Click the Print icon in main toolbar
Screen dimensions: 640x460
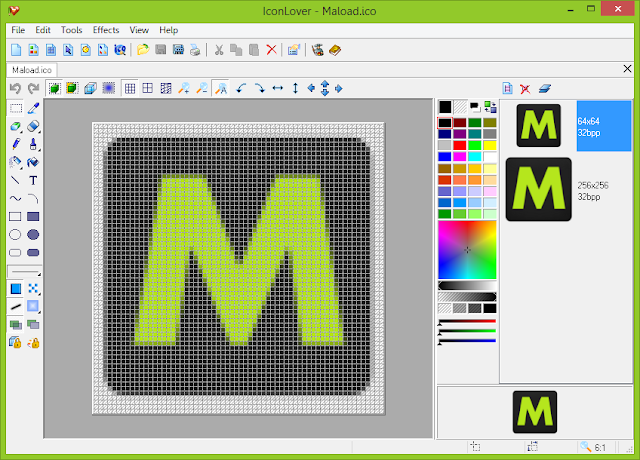click(195, 50)
